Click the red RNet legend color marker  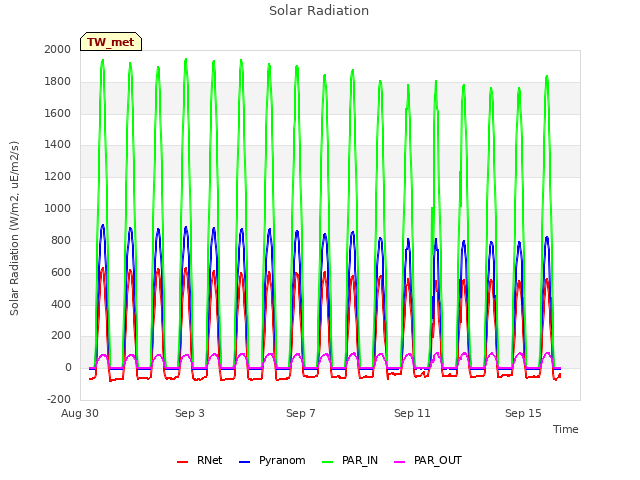click(x=182, y=462)
